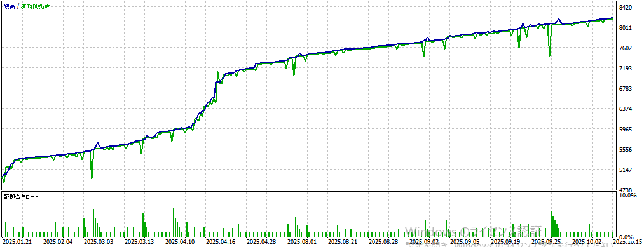644x247 pixels.
Task: Click the 2025.02.04 date label
Action: 57,242
